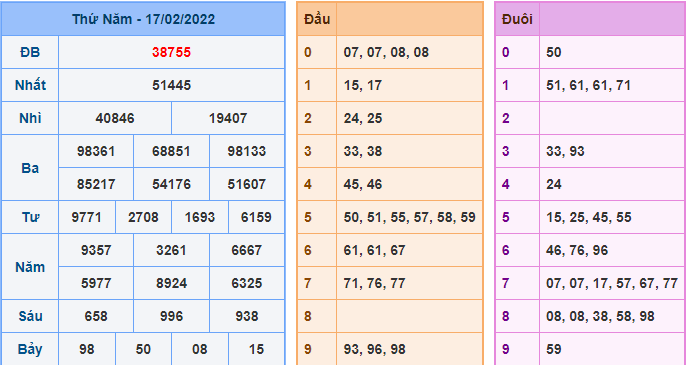The image size is (686, 365).
Task: Select Năm prize number 6325
Action: (247, 283)
